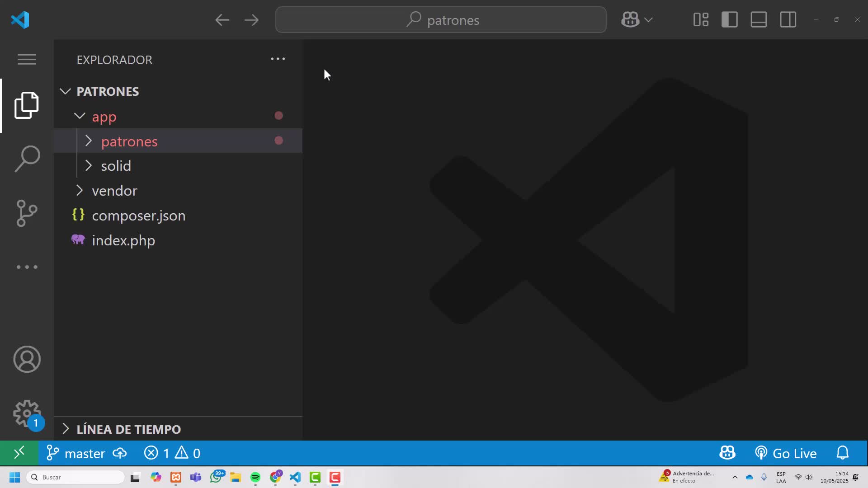Expand the patrones folder chevron
The height and width of the screenshot is (488, 868).
[x=89, y=141]
